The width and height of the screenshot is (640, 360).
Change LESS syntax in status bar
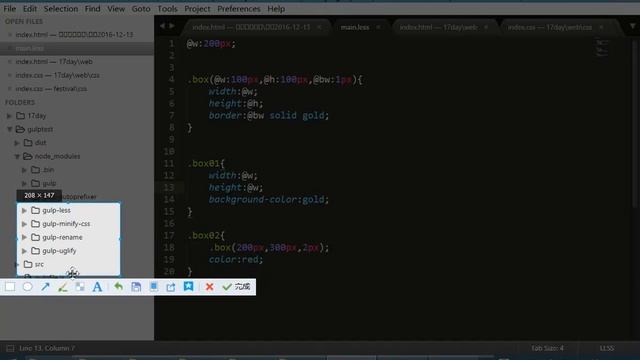pyautogui.click(x=607, y=348)
